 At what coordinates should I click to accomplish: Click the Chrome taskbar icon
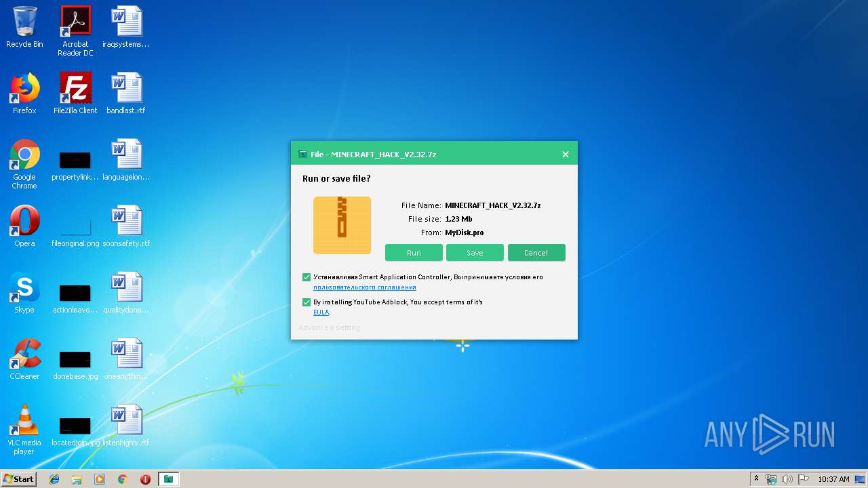[123, 479]
